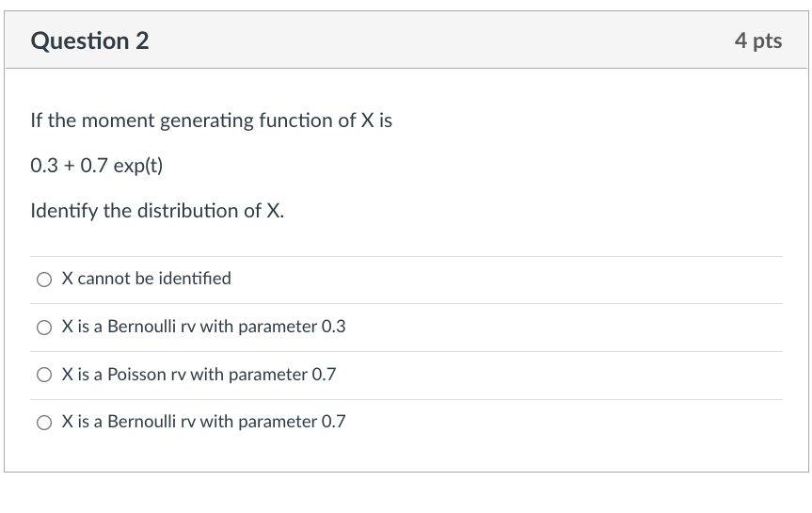Image resolution: width=812 pixels, height=513 pixels.
Task: Click answer text "X is a Bernoulli rv with parameter 0.3"
Action: [203, 327]
